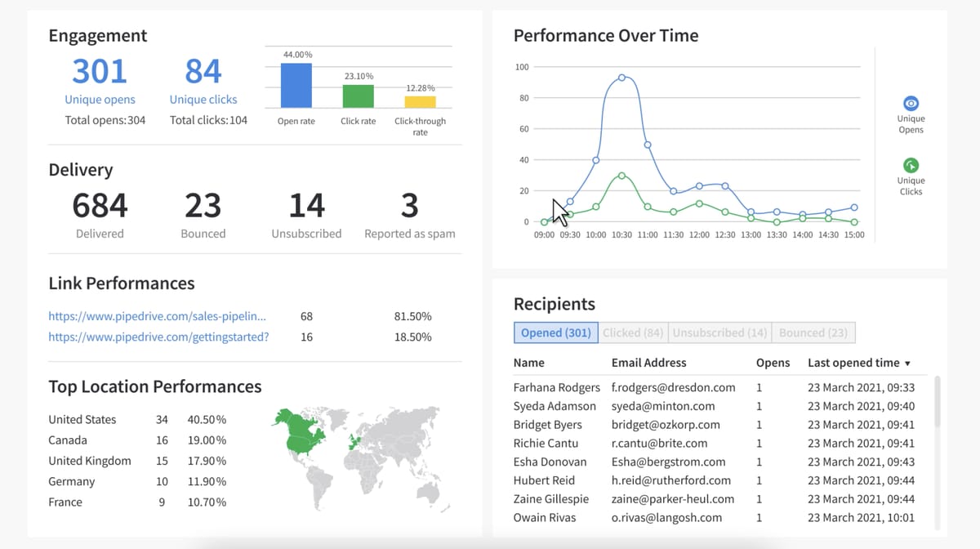Image resolution: width=980 pixels, height=549 pixels.
Task: Show the Bounced (23) recipients tab
Action: (x=813, y=333)
